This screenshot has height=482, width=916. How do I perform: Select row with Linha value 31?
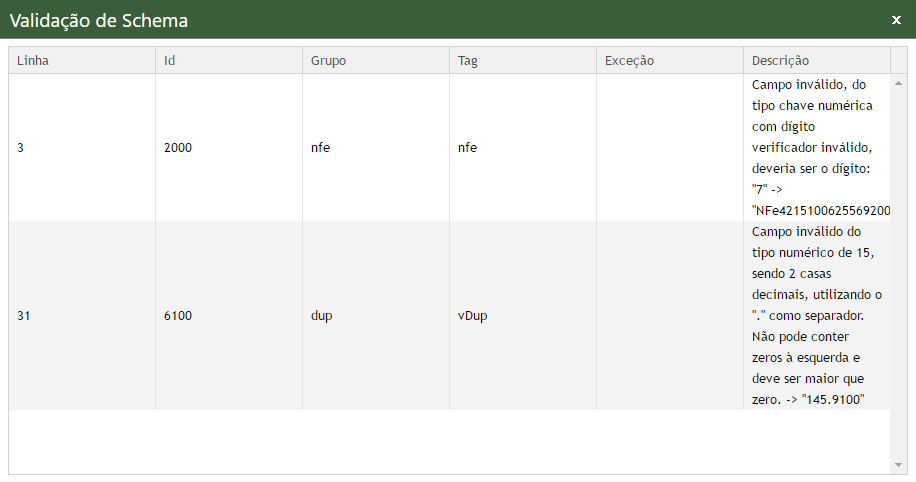25,316
